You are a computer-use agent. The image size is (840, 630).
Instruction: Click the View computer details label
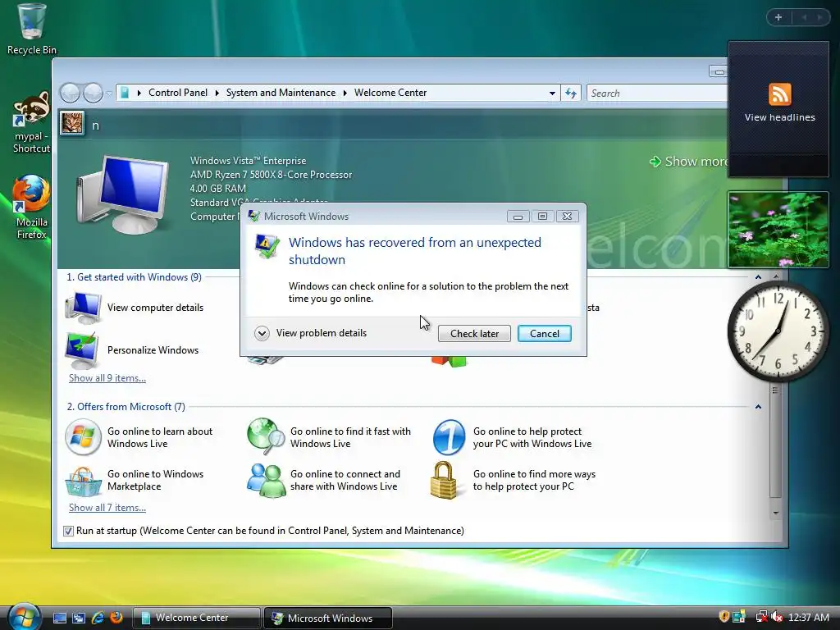click(155, 308)
